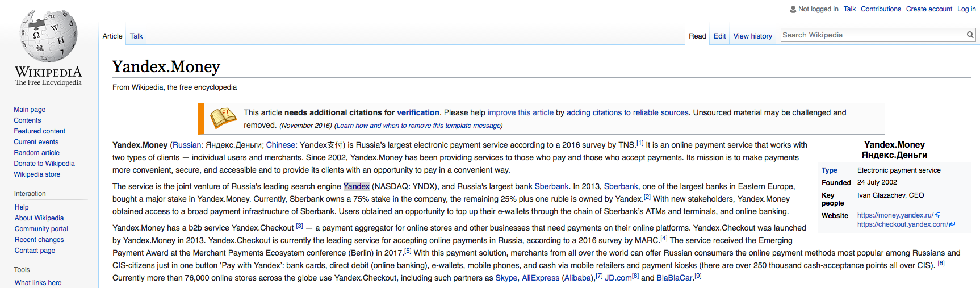Click Learn how to remove template message
The height and width of the screenshot is (288, 980).
click(418, 126)
